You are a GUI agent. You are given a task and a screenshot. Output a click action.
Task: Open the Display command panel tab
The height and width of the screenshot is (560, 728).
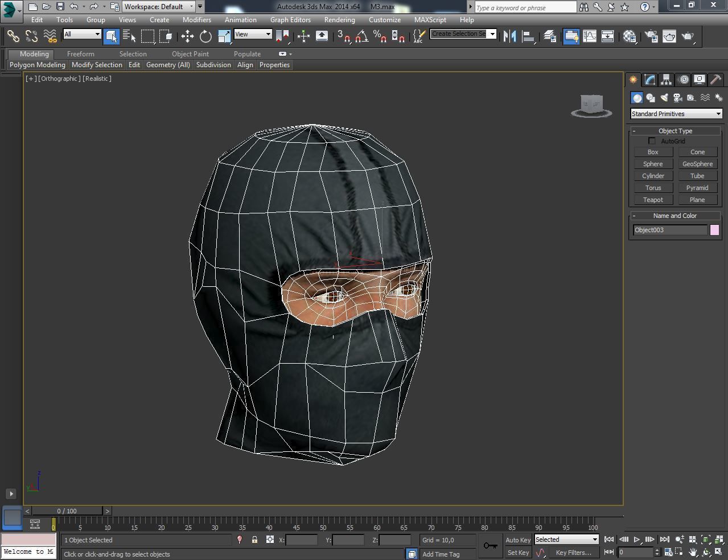700,80
